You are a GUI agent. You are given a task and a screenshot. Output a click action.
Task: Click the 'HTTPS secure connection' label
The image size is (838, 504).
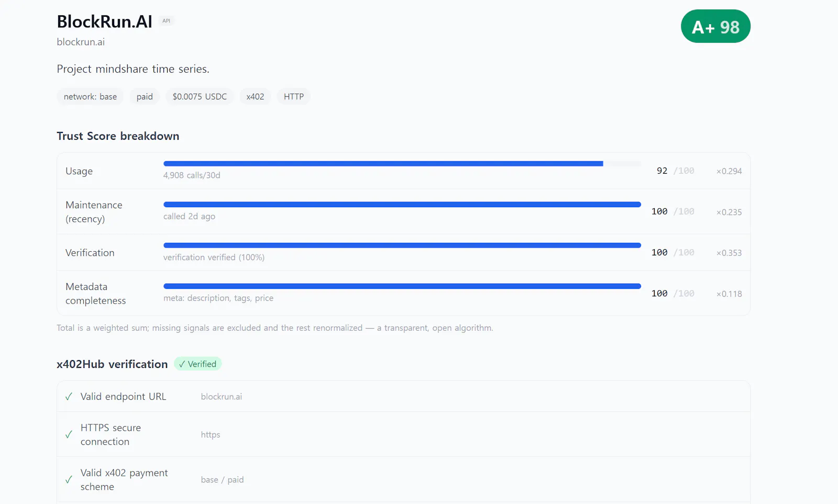111,434
